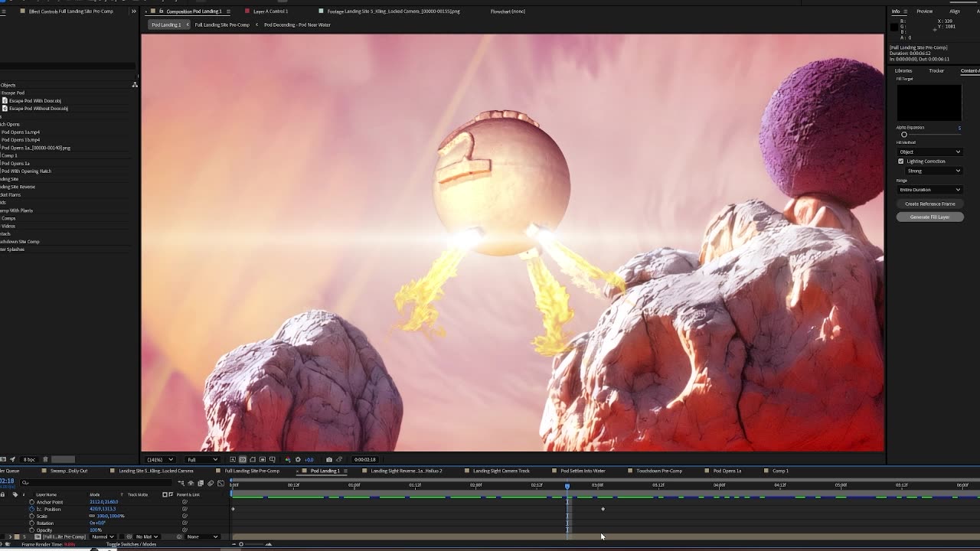Click the Position property pick whip

tap(185, 509)
